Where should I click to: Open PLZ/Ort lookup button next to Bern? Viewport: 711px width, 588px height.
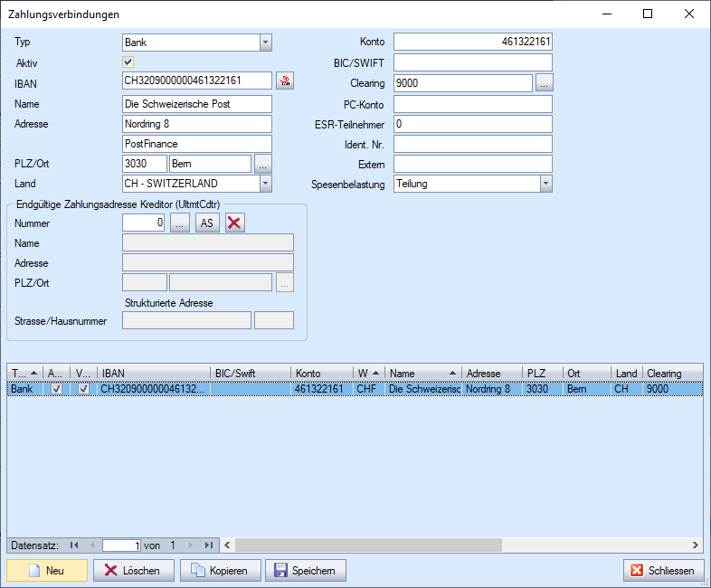[x=262, y=164]
